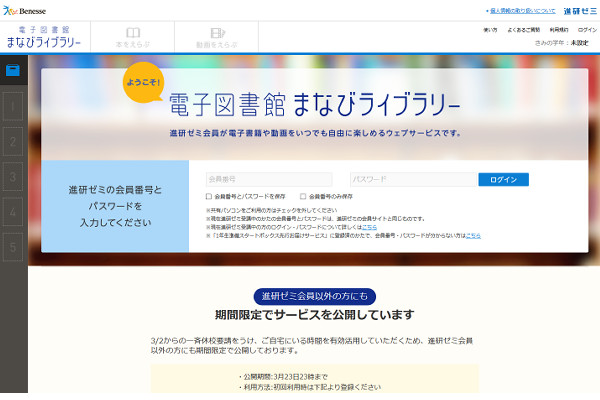600x400 pixels.
Task: Check 会員番号のみ保存 checkbox
Action: pos(303,196)
